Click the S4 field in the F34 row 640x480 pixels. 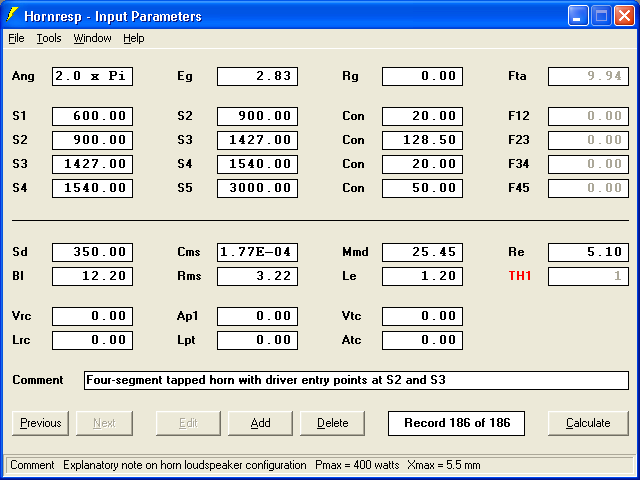(258, 164)
